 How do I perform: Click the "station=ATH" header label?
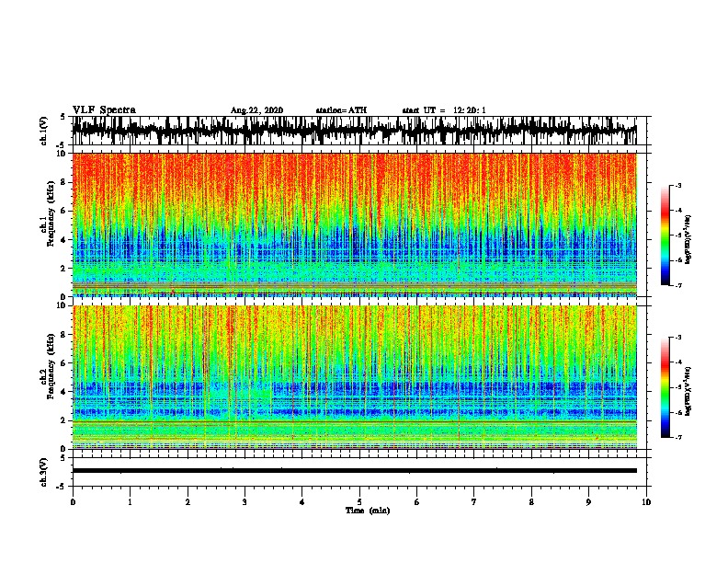click(341, 110)
